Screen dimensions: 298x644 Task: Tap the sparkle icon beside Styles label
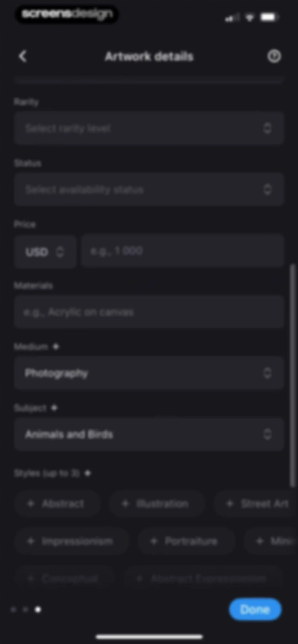click(88, 473)
